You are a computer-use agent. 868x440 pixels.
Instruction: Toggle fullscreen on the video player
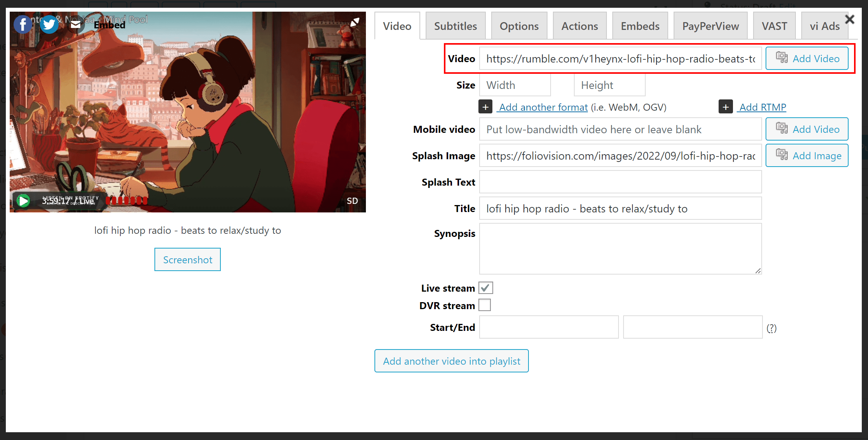[355, 23]
